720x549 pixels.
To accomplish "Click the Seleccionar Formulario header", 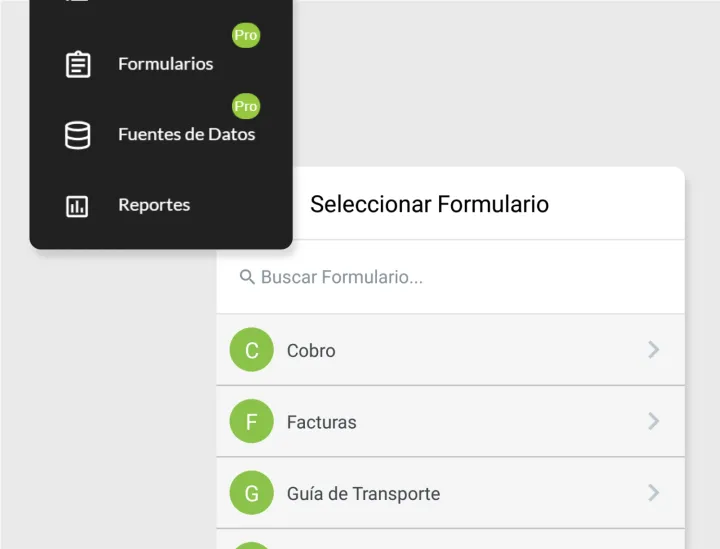I will tap(429, 205).
